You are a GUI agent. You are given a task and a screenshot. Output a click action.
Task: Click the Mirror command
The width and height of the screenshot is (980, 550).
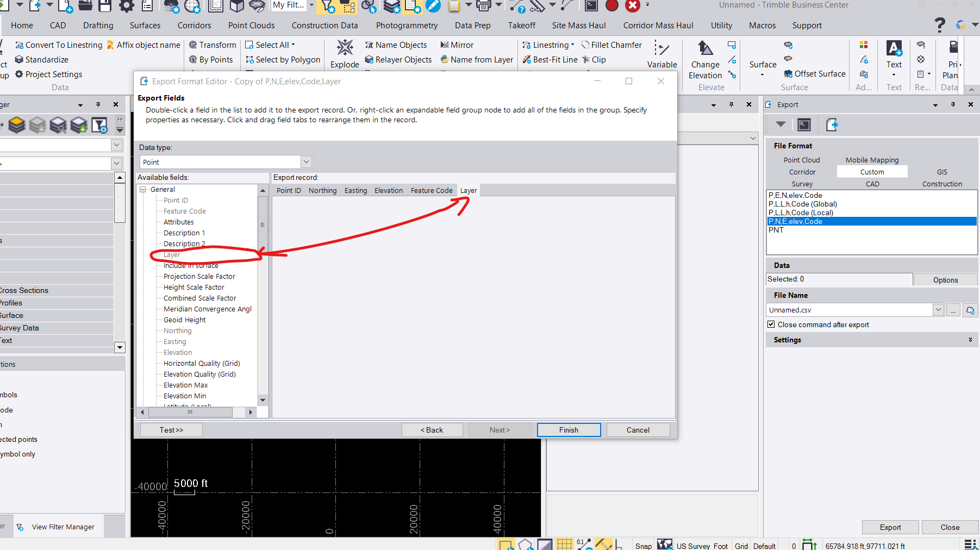[457, 45]
